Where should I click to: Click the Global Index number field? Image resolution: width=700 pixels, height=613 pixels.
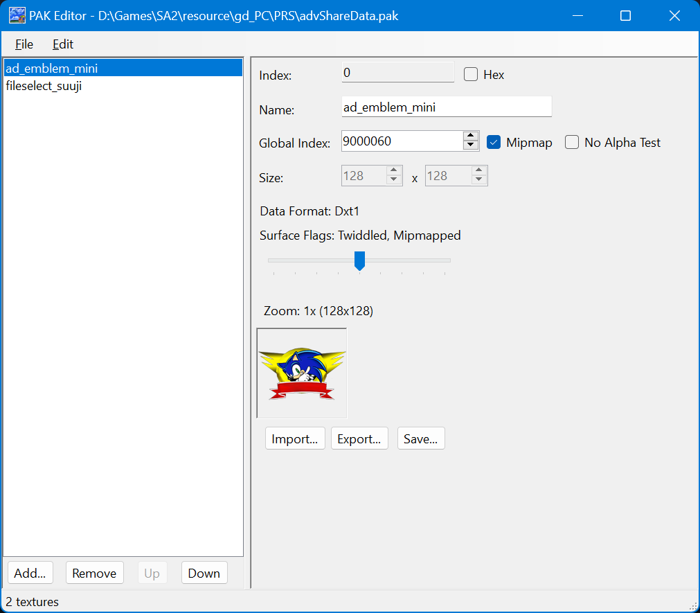point(402,141)
